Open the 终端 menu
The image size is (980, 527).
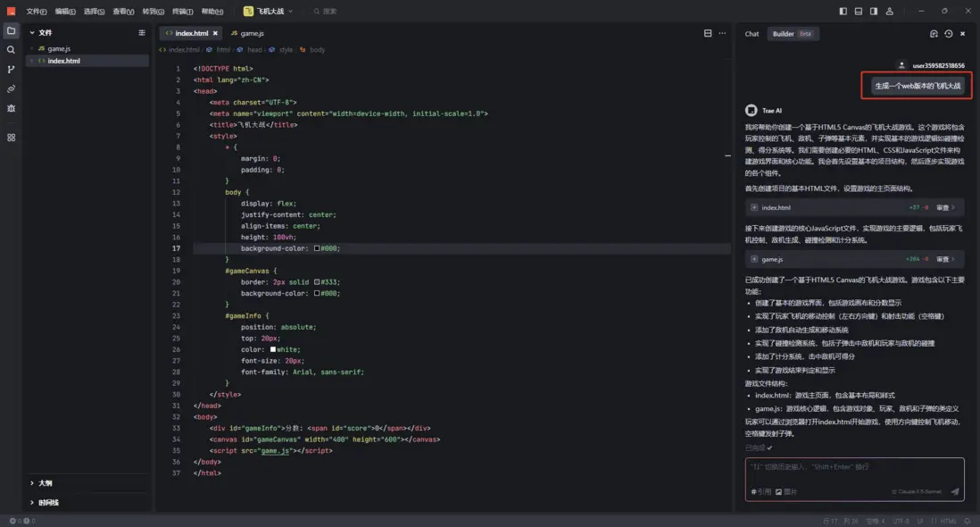[182, 12]
